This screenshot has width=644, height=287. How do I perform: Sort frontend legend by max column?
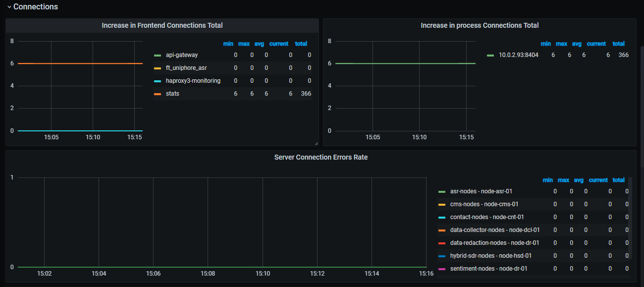pyautogui.click(x=244, y=44)
